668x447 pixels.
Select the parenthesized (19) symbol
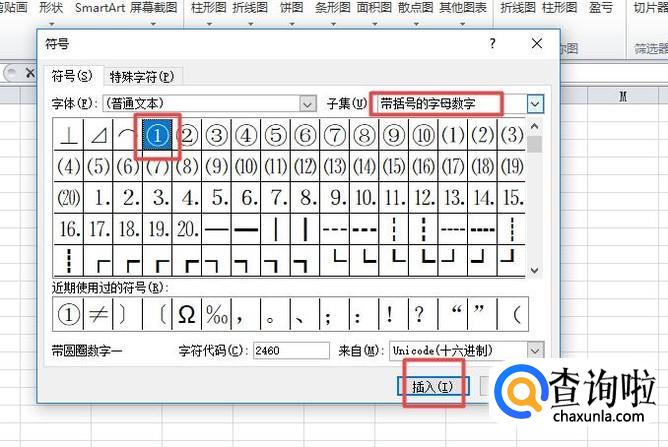pos(512,166)
